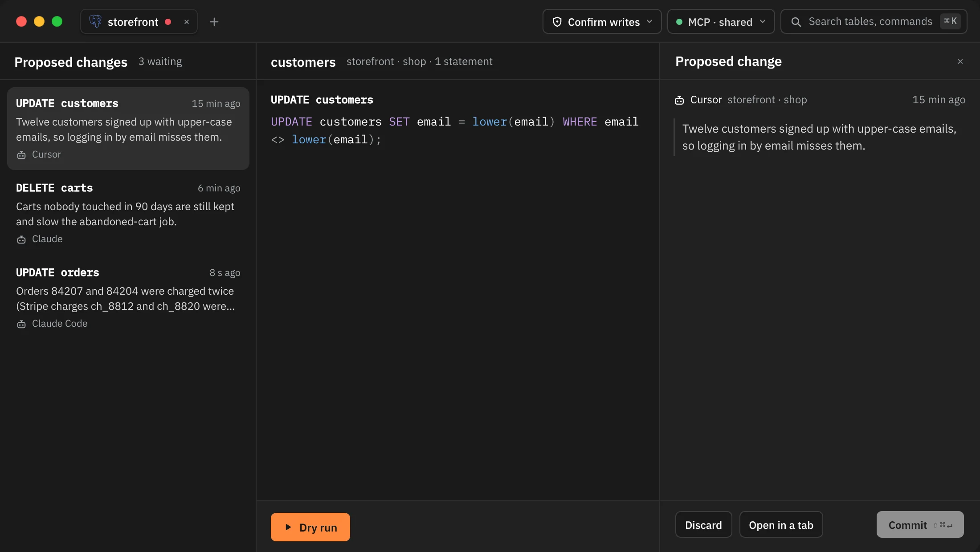Click the '8 s ago' timestamp
The image size is (980, 552).
[x=225, y=272]
